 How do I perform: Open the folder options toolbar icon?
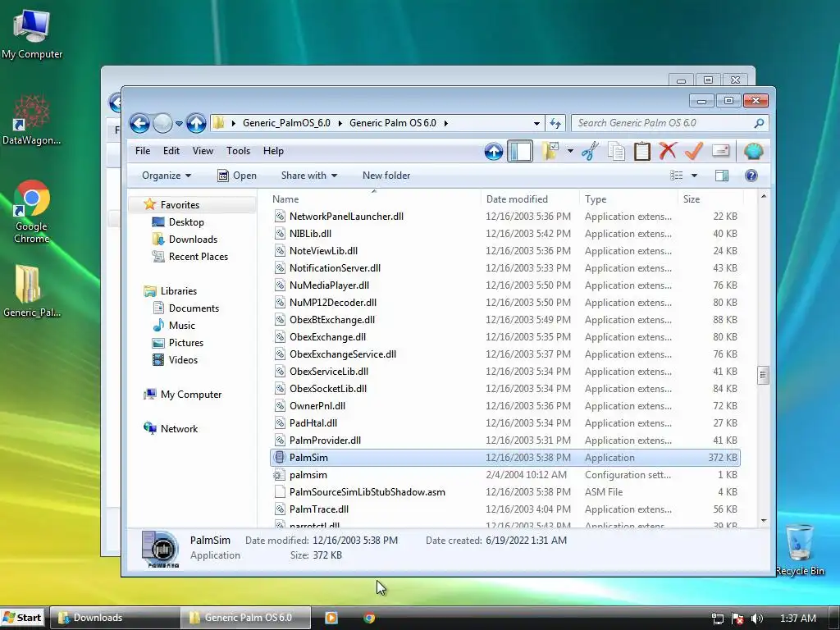(550, 151)
